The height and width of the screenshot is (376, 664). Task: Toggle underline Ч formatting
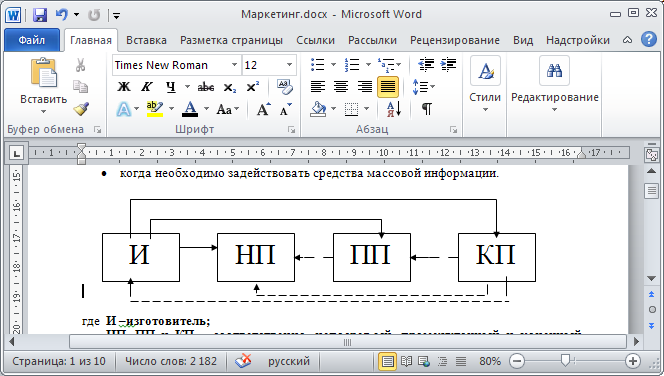(171, 87)
